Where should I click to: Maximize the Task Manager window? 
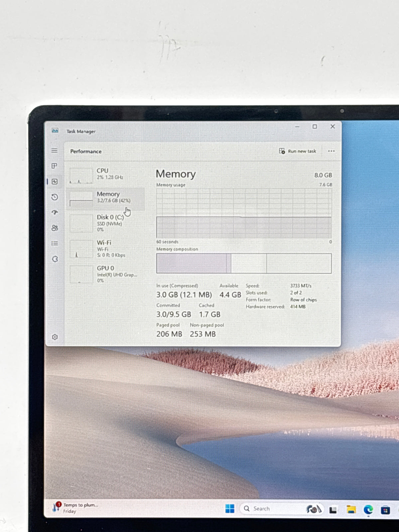[x=315, y=127]
